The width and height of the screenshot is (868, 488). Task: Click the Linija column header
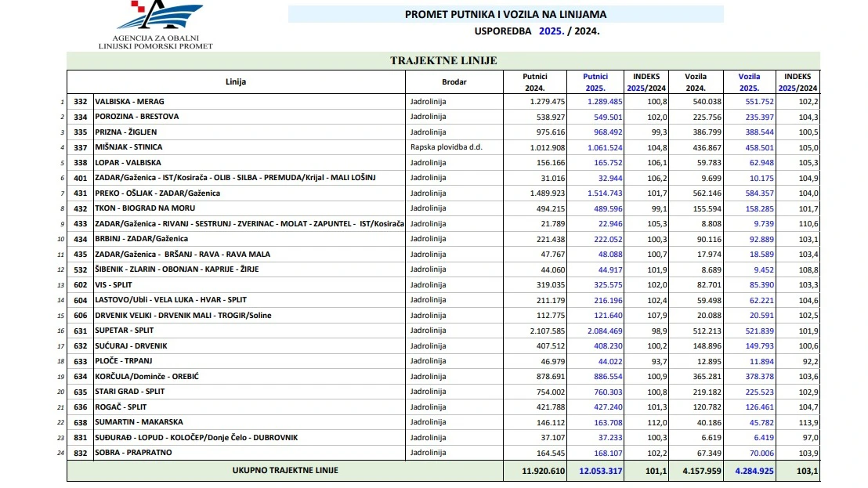point(236,81)
